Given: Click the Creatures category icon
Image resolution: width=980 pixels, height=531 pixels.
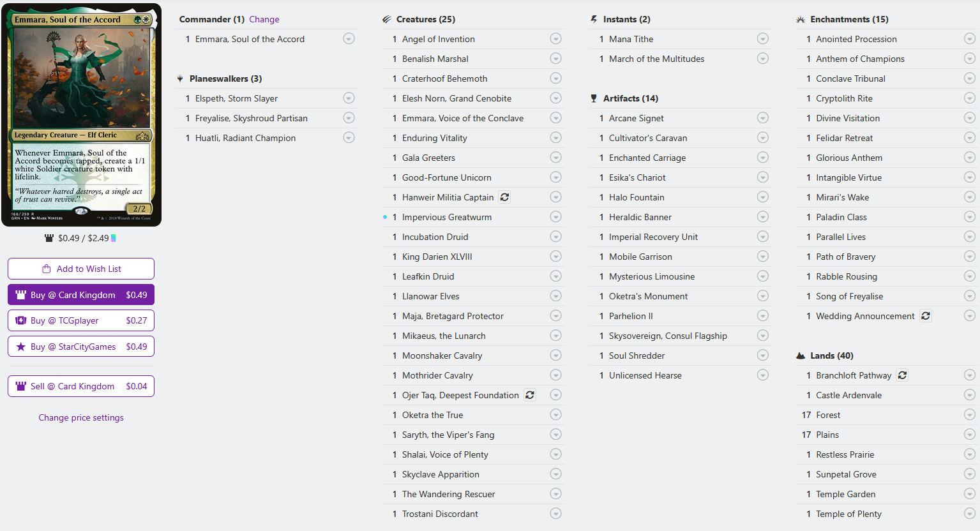Looking at the screenshot, I should point(387,19).
